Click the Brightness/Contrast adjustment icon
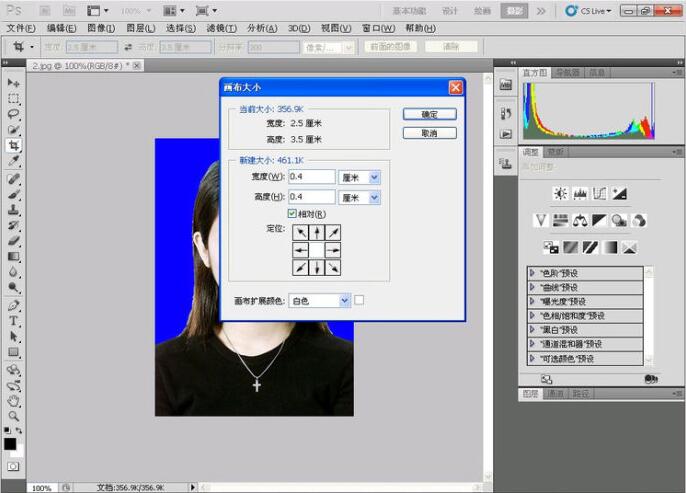Image resolution: width=686 pixels, height=493 pixels. (560, 193)
